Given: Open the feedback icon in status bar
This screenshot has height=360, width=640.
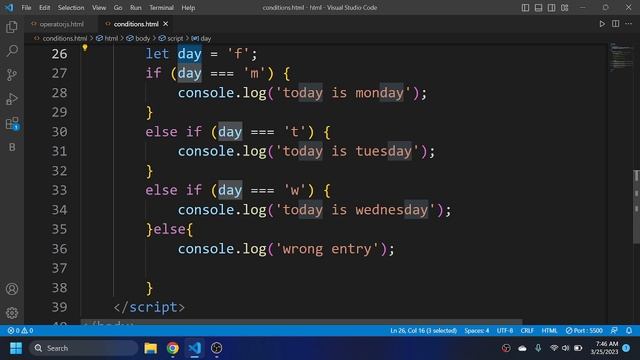Looking at the screenshot, I should point(614,331).
